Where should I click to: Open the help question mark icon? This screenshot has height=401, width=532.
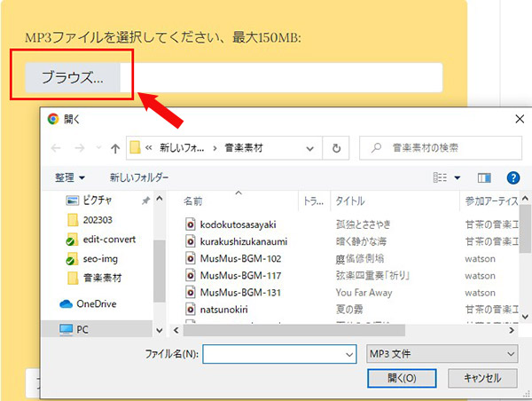pos(512,177)
